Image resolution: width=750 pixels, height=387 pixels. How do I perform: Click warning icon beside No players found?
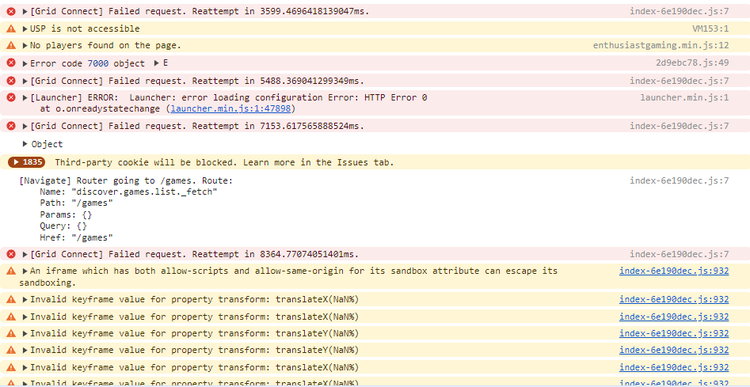[11, 46]
